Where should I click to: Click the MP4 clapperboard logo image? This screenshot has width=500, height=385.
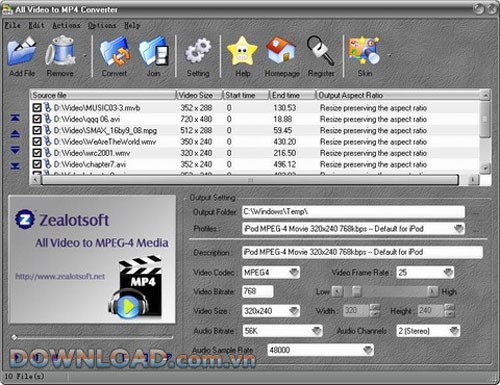pos(135,287)
